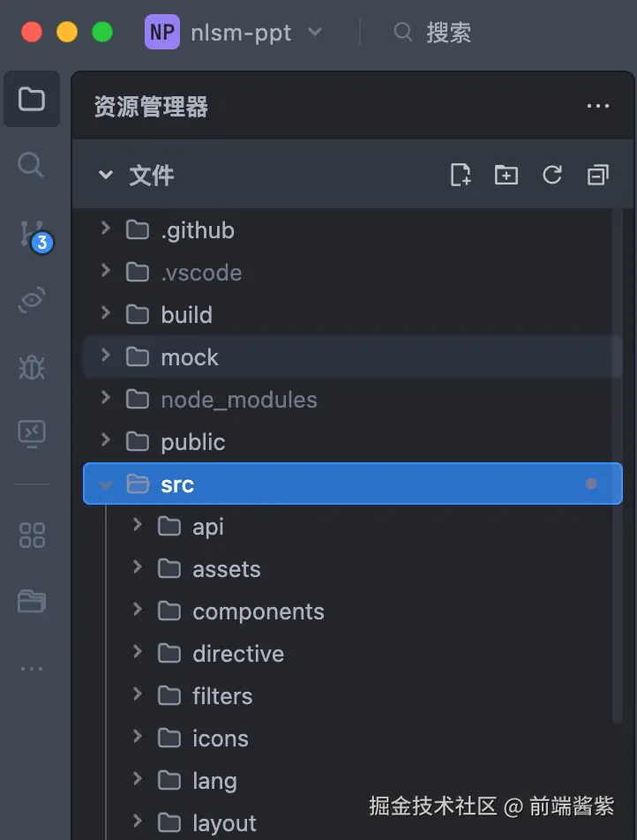637x840 pixels.
Task: Click the 搜索 search field
Action: (448, 33)
